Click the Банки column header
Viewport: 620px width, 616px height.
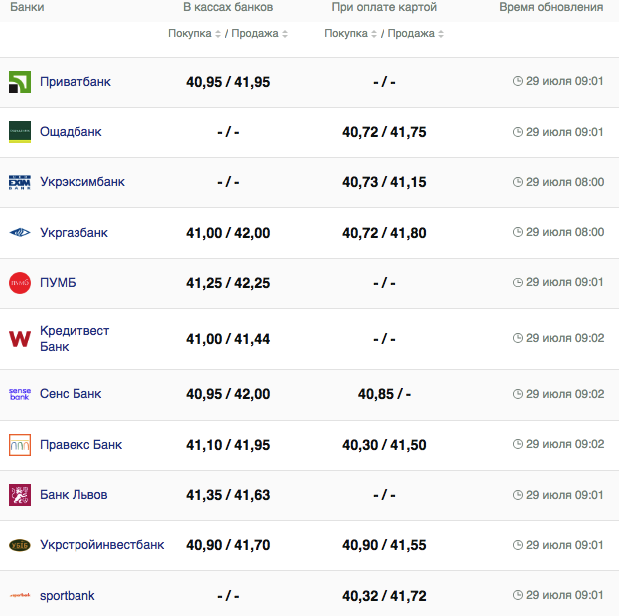pos(27,7)
